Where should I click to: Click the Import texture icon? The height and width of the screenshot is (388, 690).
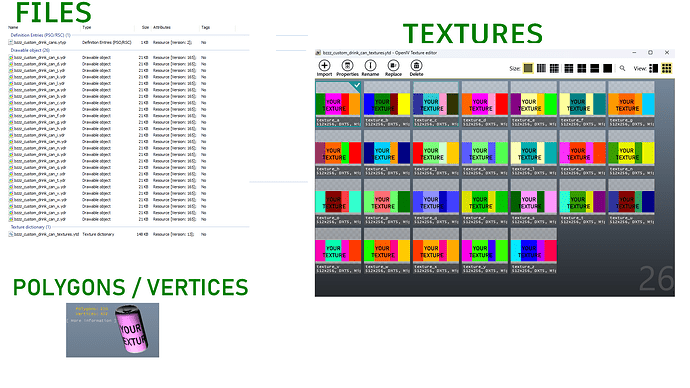point(324,66)
